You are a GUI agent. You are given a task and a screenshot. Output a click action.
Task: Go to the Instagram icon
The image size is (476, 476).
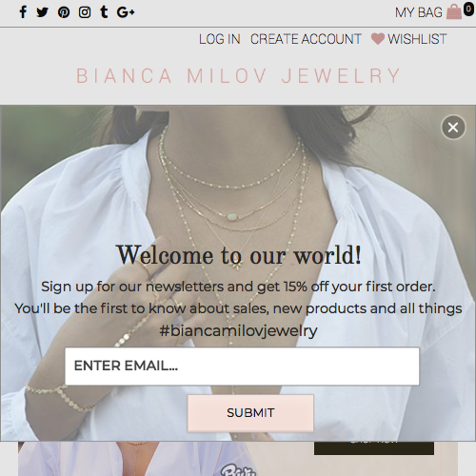point(85,12)
